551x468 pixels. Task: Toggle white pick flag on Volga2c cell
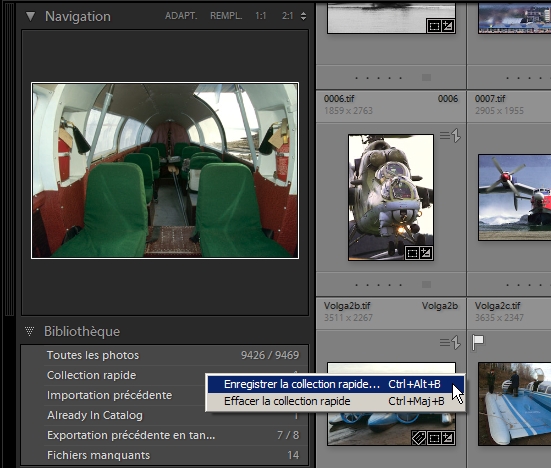(x=478, y=342)
